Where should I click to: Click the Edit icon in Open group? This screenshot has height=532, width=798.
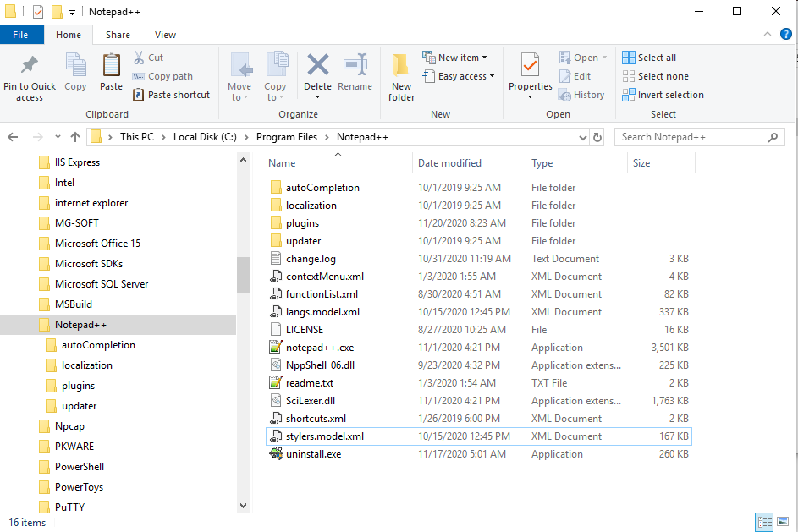click(565, 76)
